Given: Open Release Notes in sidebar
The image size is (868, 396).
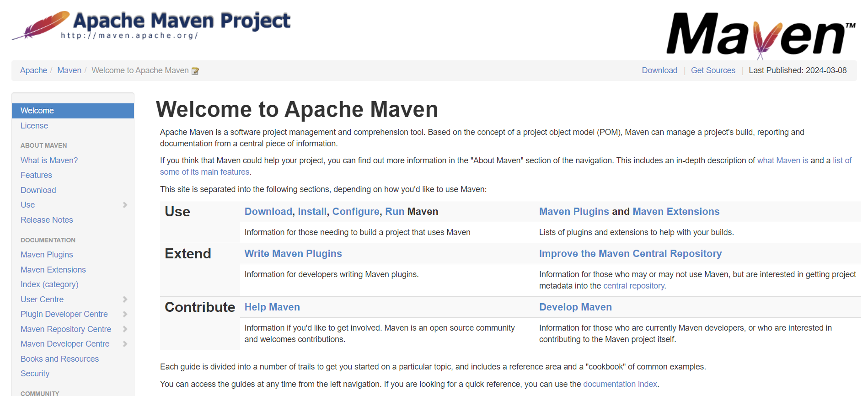Looking at the screenshot, I should coord(47,220).
